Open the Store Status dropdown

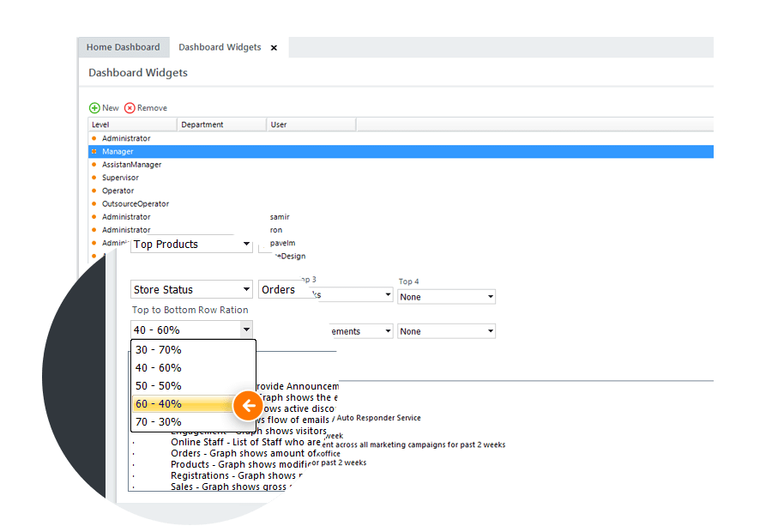tap(191, 290)
